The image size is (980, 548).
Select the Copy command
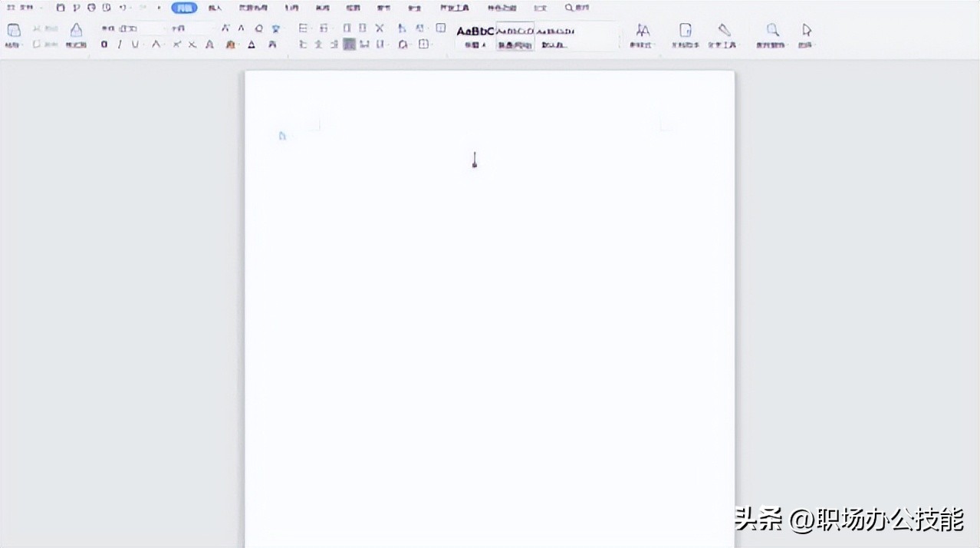45,45
